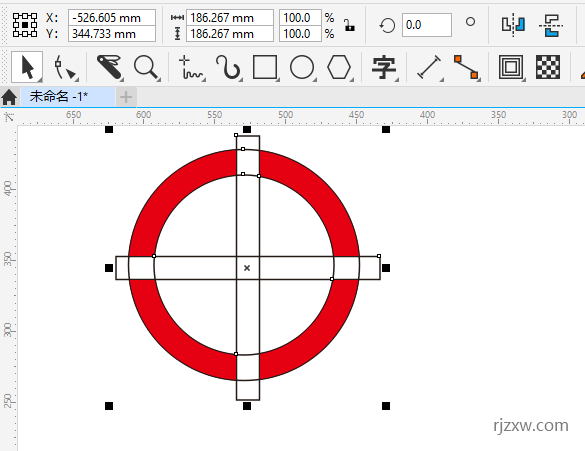The width and height of the screenshot is (585, 451).
Task: Select the Text tool
Action: click(x=384, y=67)
